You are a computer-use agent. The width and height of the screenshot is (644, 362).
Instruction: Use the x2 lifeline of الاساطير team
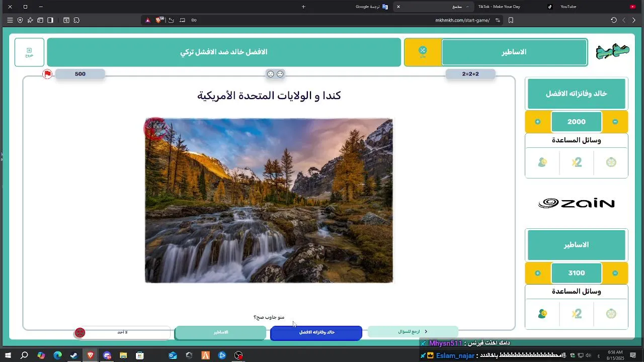point(577,314)
